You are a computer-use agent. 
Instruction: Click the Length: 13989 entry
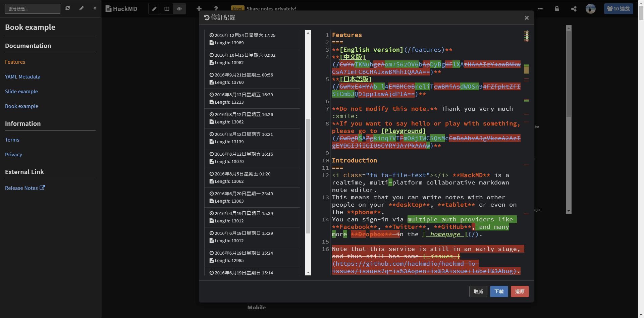(227, 43)
